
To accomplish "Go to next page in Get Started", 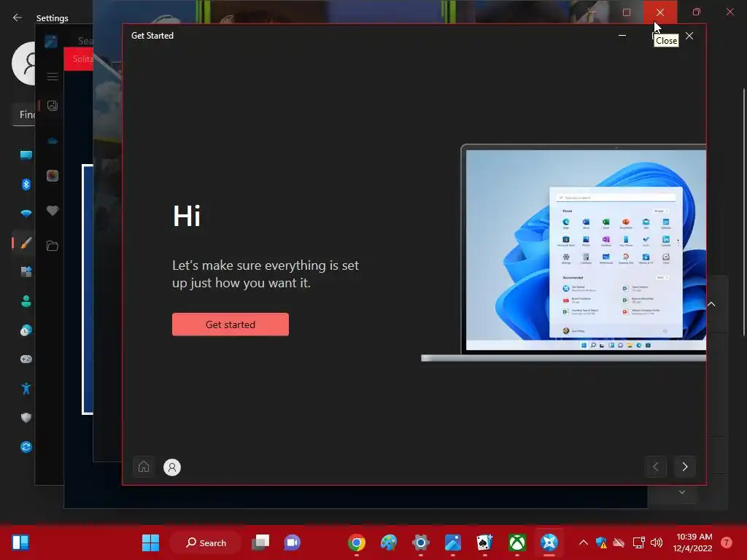I will click(684, 467).
